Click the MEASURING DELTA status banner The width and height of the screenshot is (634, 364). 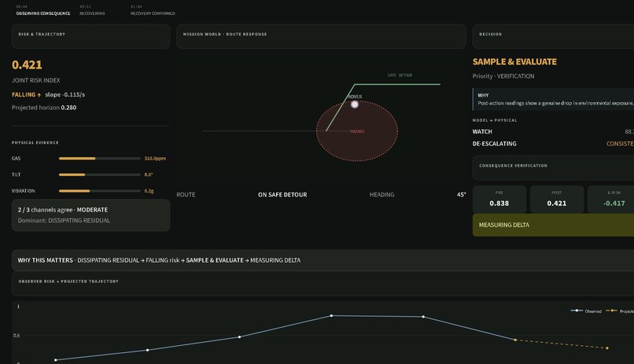(x=553, y=225)
